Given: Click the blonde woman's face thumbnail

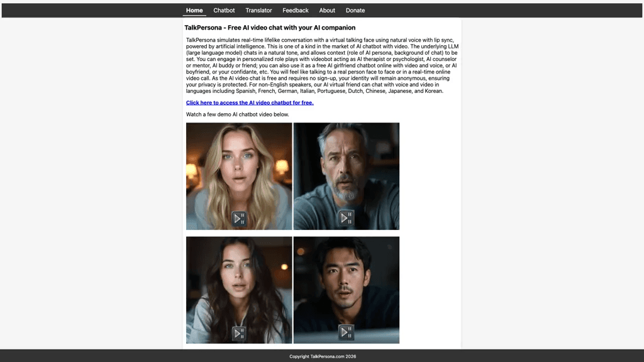Looking at the screenshot, I should (x=239, y=176).
